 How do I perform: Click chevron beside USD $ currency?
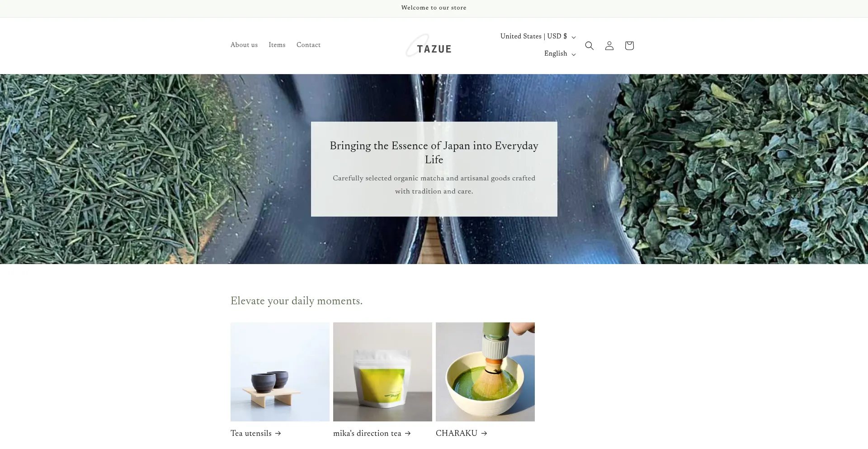click(x=574, y=38)
